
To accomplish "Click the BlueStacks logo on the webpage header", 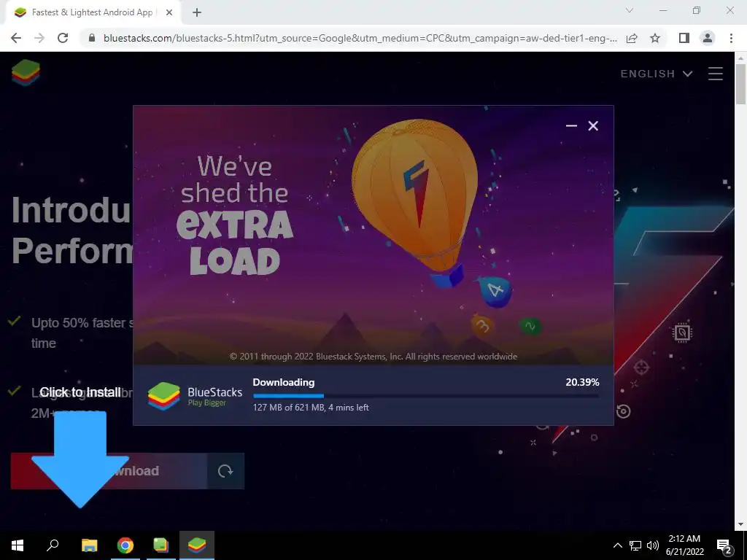I will tap(26, 73).
